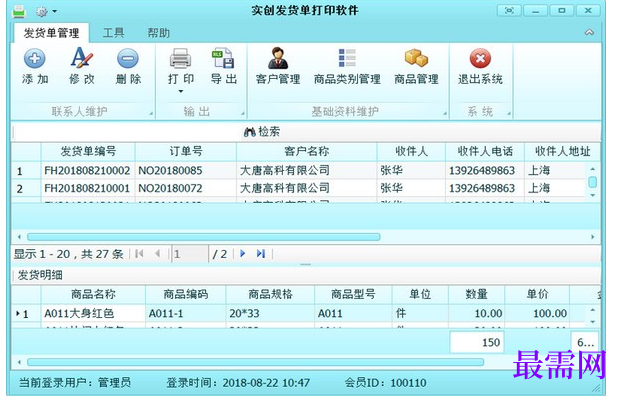Click the 单价 column header
Viewport: 625px width, 396px height.
tap(537, 294)
